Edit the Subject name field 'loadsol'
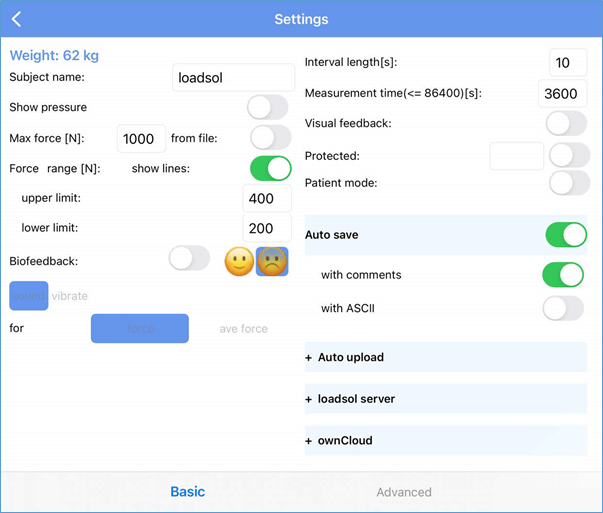Screen dimensions: 603x513 coord(233,78)
